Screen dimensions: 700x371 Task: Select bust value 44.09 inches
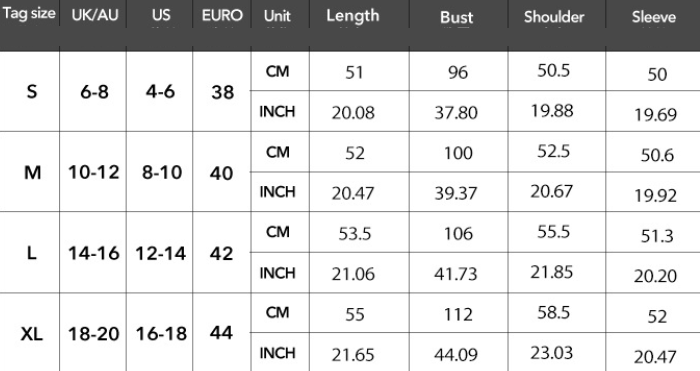coord(456,354)
